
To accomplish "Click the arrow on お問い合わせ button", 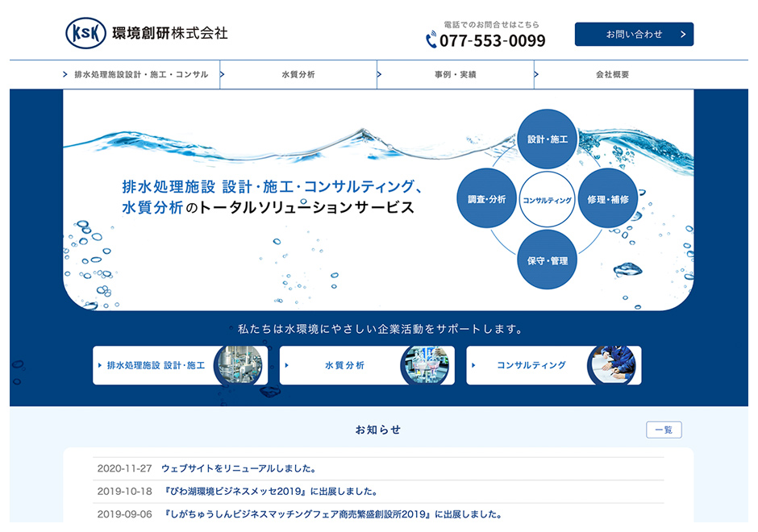I will tap(683, 35).
